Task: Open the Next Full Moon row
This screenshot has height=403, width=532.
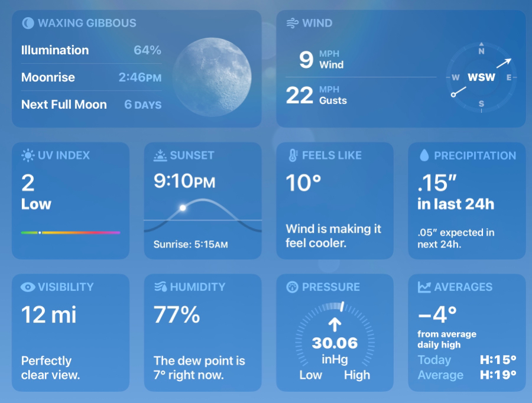Action: click(91, 105)
